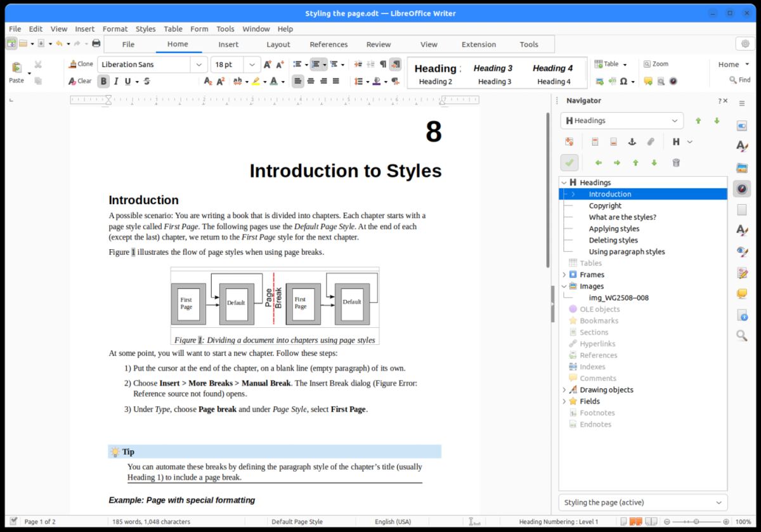
Task: Select the Zoom magnifier icon in the toolbar
Action: click(648, 63)
